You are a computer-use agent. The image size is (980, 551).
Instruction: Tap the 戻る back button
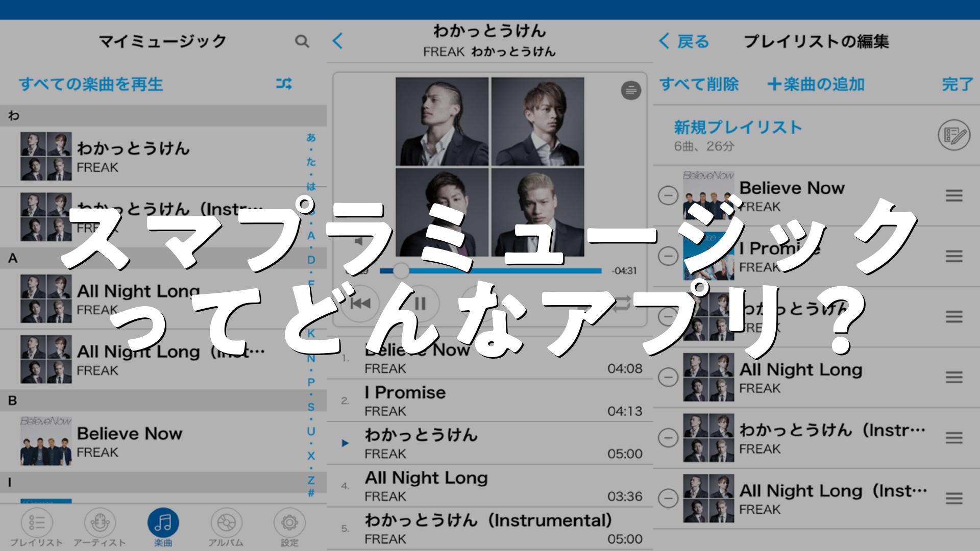pyautogui.click(x=684, y=41)
